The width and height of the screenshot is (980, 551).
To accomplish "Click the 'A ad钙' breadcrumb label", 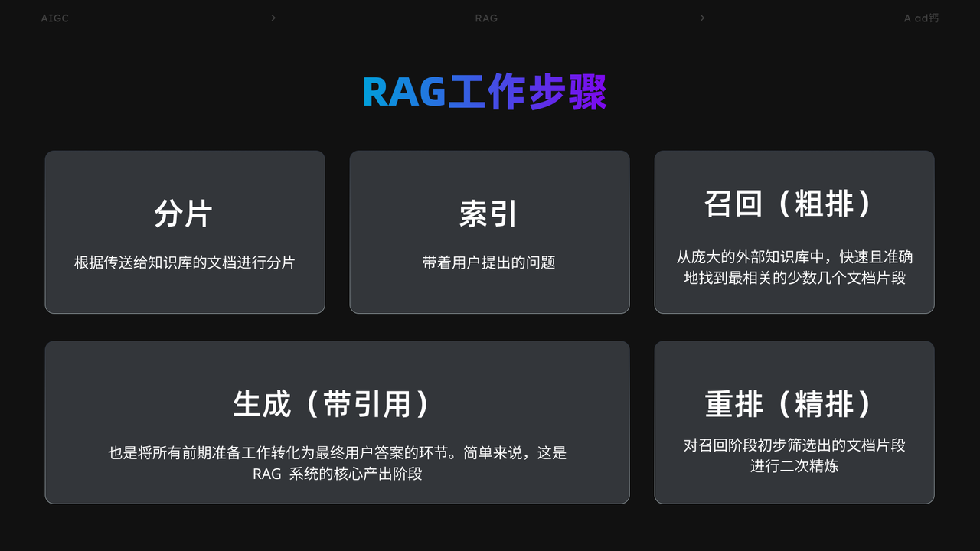I will (x=921, y=18).
